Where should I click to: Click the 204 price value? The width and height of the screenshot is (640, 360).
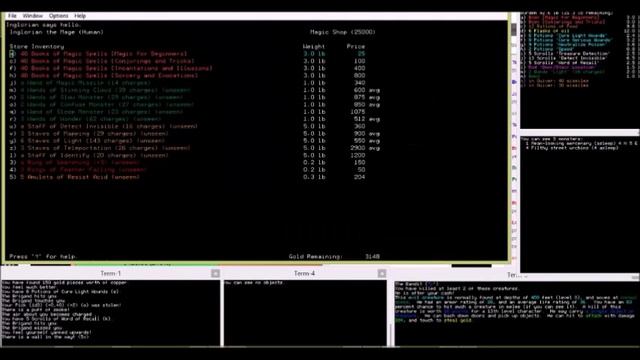(359, 177)
